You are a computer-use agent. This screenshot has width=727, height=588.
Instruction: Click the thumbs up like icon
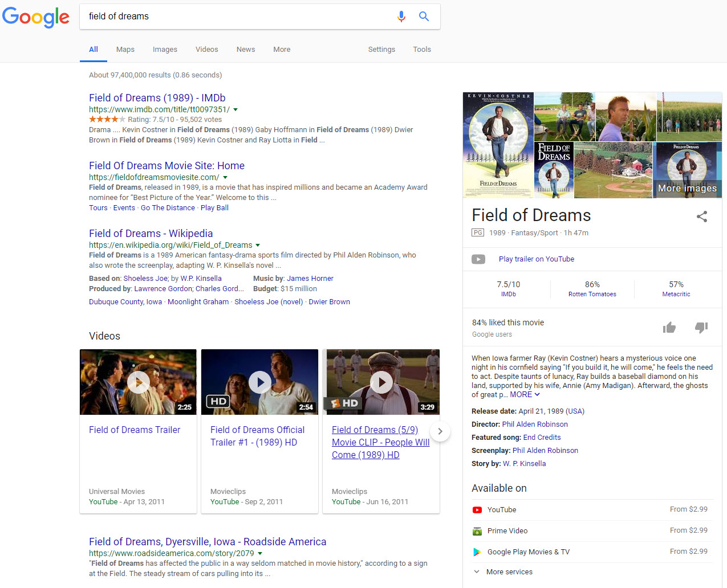(669, 327)
